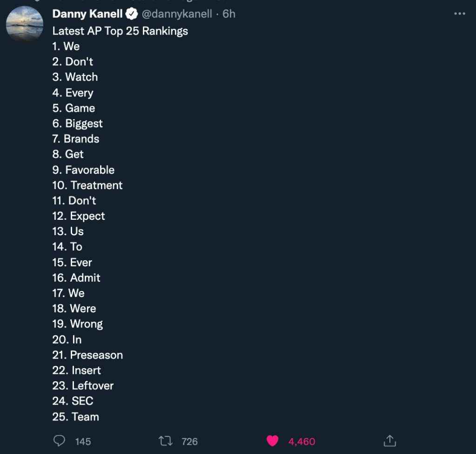Screen dimensions: 476x454
Task: Click the 726 retweets count
Action: click(189, 441)
